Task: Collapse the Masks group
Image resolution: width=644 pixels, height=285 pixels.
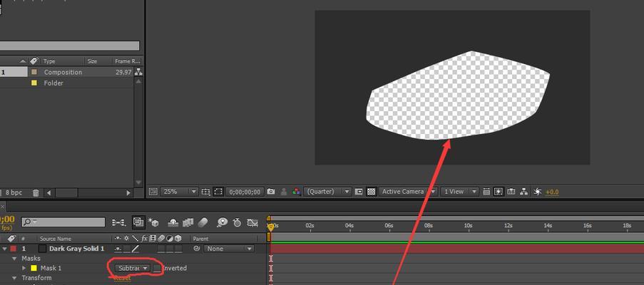Action: point(14,259)
